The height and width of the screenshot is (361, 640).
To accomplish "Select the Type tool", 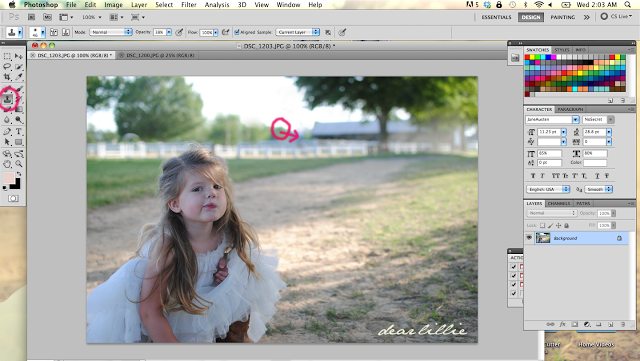I will click(19, 131).
